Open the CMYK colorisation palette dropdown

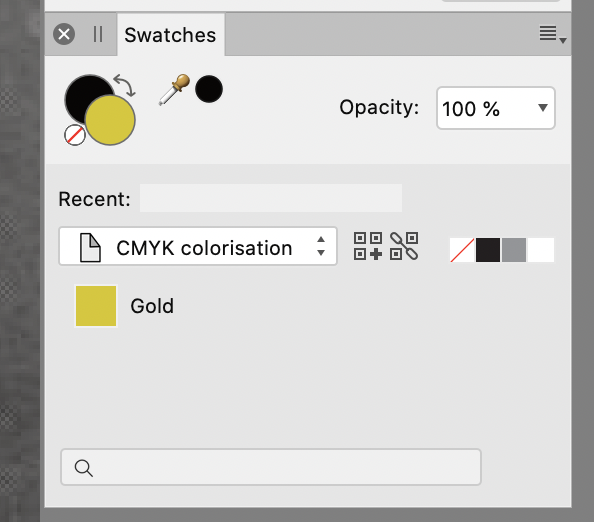tap(198, 246)
